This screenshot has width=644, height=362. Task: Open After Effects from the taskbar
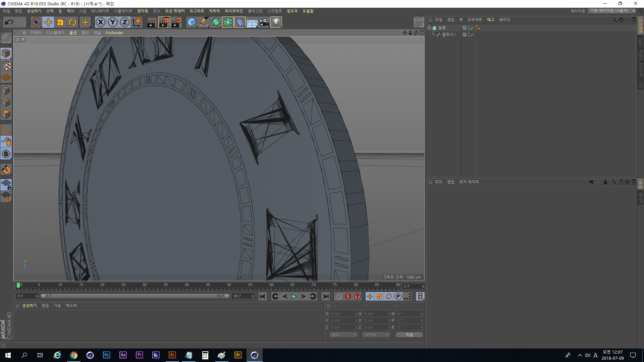pyautogui.click(x=123, y=355)
